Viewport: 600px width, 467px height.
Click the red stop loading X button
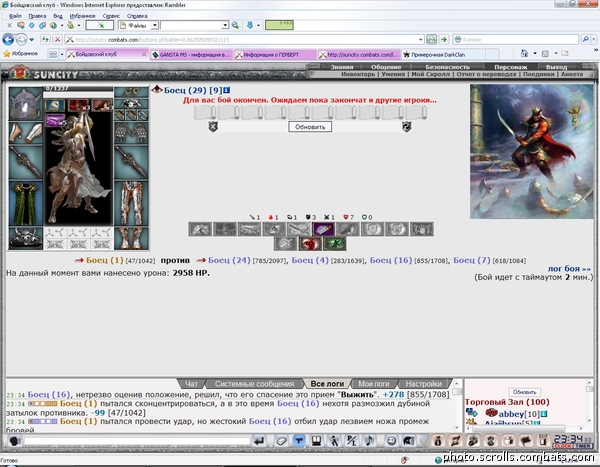point(57,39)
